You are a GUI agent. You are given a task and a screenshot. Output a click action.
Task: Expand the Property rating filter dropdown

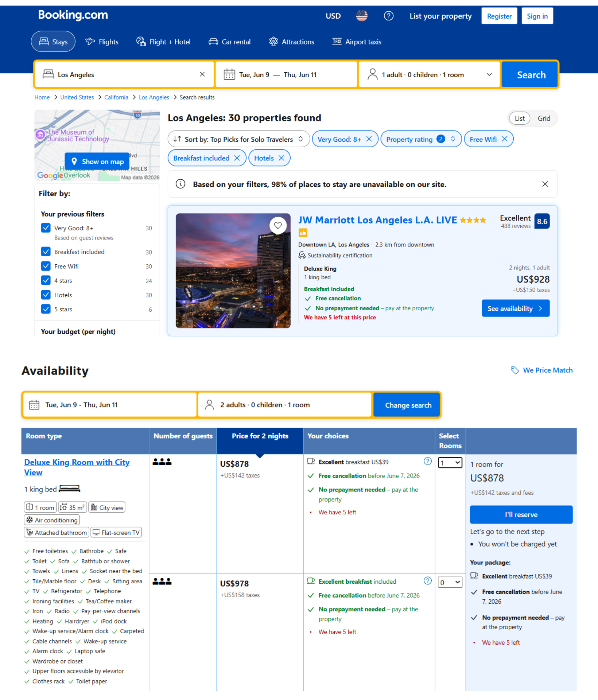point(421,139)
